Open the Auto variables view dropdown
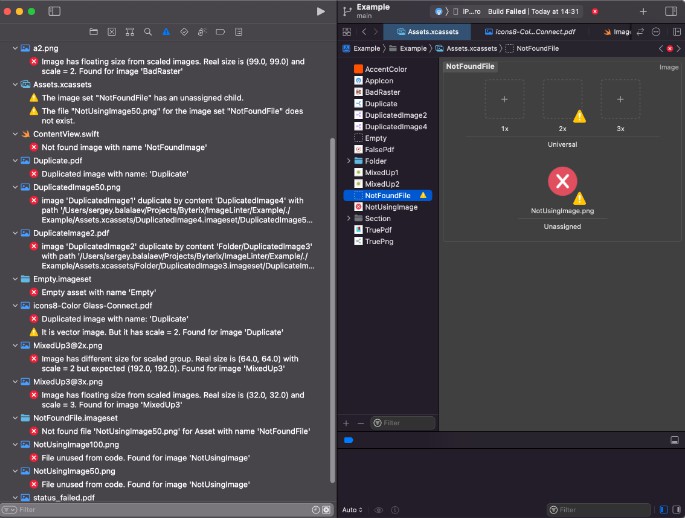Image resolution: width=685 pixels, height=518 pixels. point(351,510)
